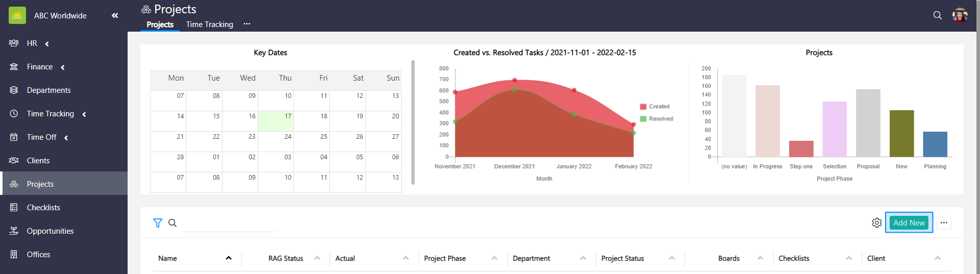Open the more tabs ellipsis menu
This screenshot has height=274, width=980.
coord(247,24)
